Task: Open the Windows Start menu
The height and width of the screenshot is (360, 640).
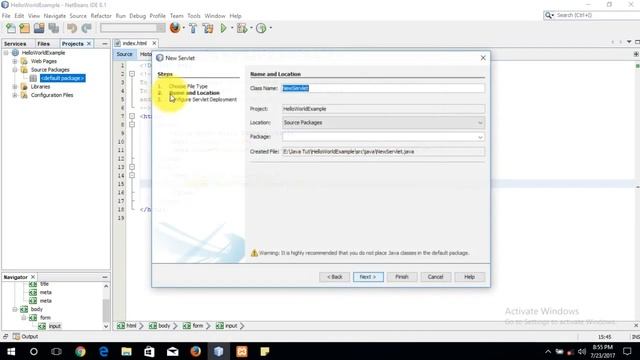Action: (x=11, y=351)
